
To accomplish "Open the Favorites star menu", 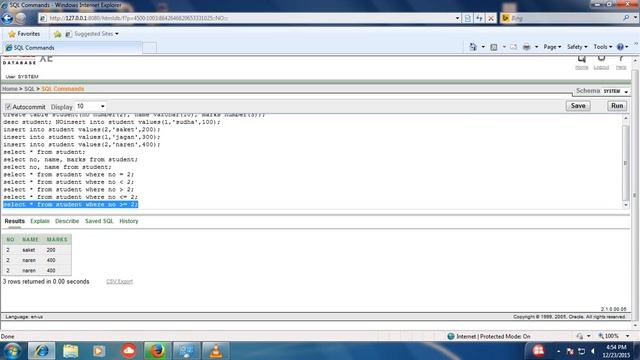I will pos(24,34).
